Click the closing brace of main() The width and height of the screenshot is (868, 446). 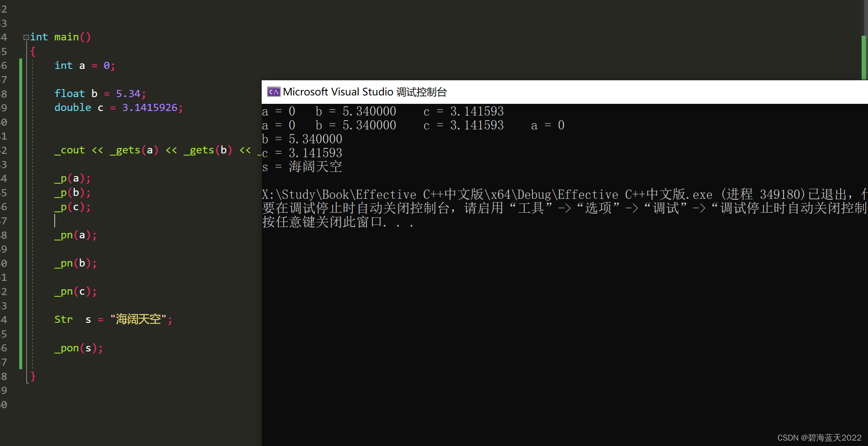click(32, 376)
